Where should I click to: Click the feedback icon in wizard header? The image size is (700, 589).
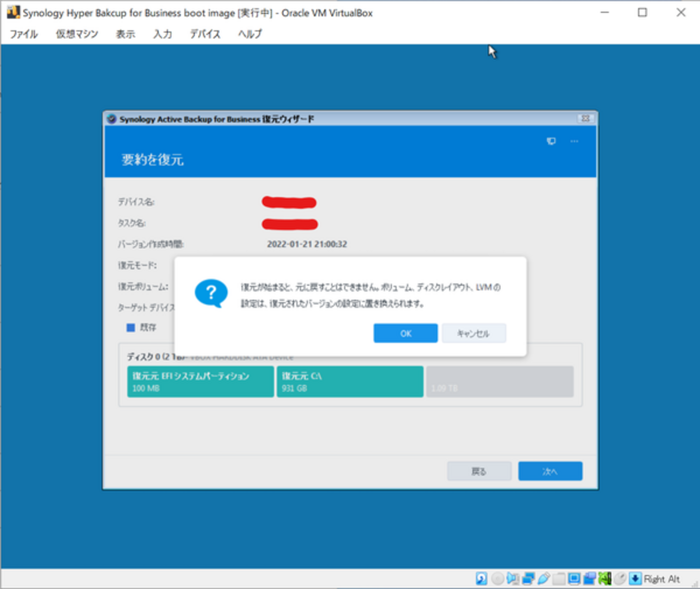[x=551, y=141]
